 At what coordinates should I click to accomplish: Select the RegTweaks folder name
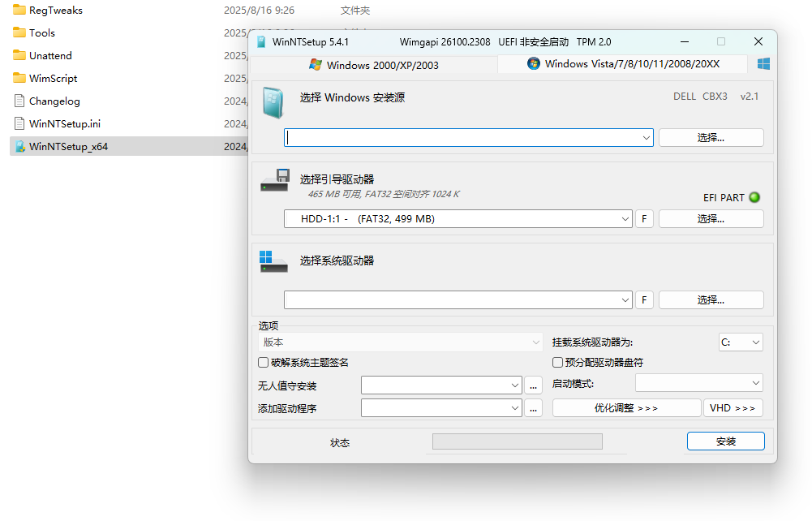[x=56, y=11]
